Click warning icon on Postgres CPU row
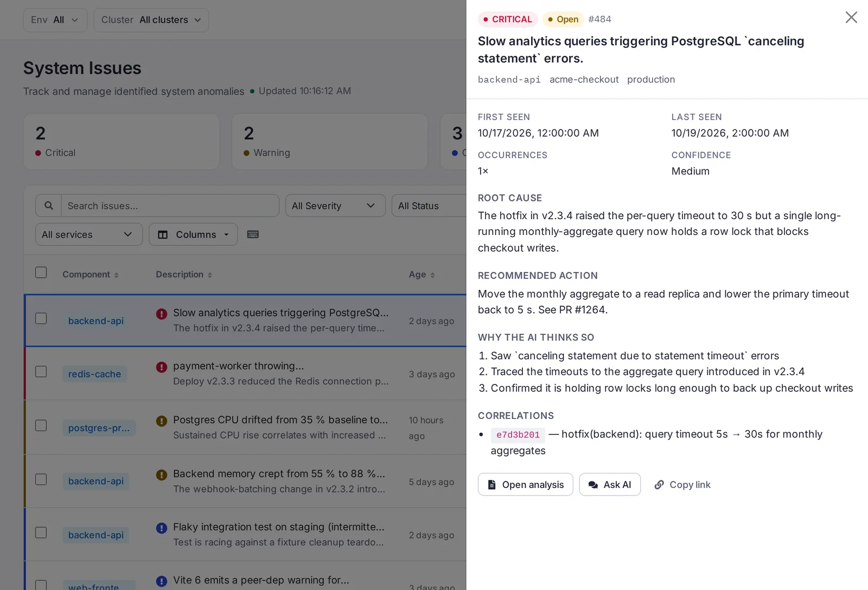868x590 pixels. point(162,421)
